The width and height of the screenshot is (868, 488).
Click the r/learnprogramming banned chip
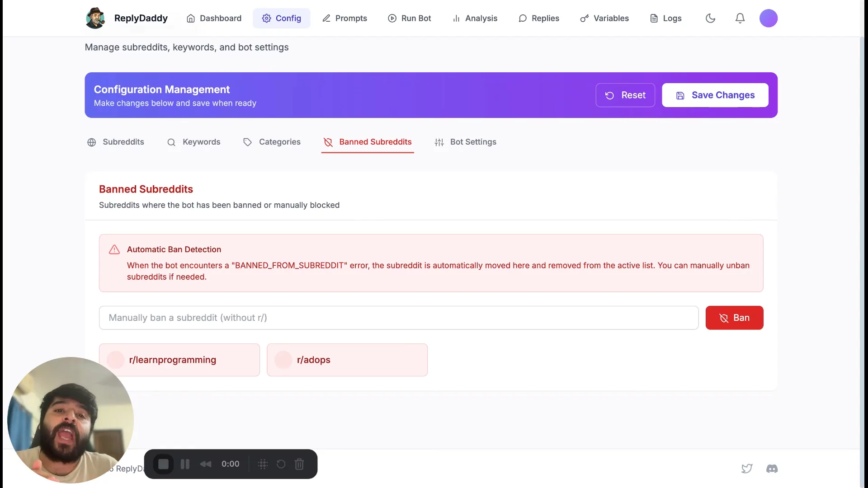click(179, 360)
